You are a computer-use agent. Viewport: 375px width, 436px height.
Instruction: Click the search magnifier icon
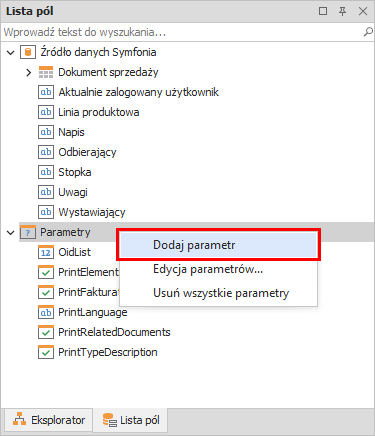pyautogui.click(x=368, y=32)
